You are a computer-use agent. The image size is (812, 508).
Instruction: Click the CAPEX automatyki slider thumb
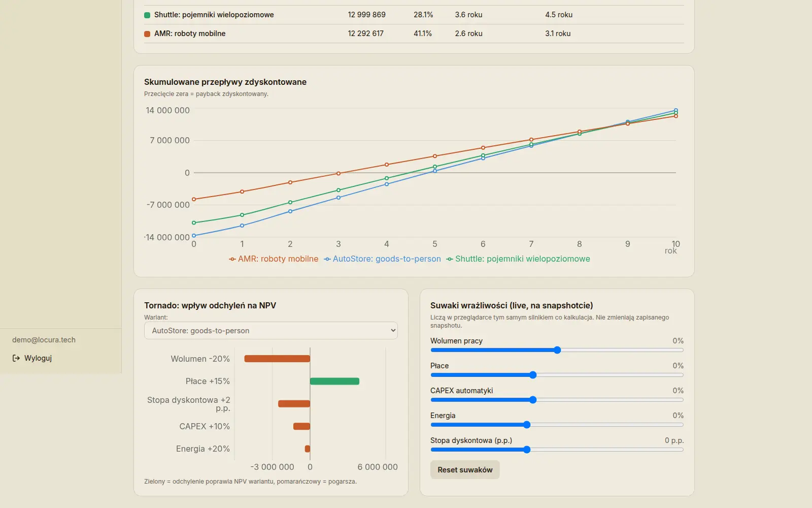click(x=533, y=400)
